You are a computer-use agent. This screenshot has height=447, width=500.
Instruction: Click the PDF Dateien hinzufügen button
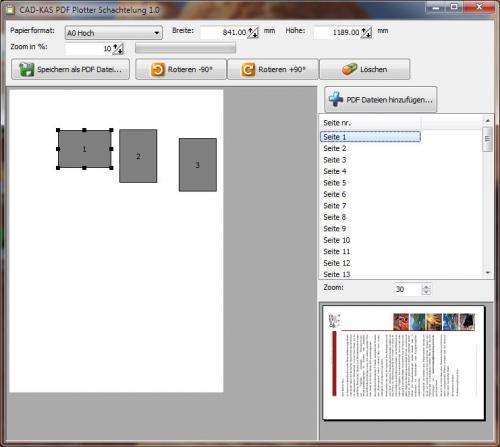(380, 99)
